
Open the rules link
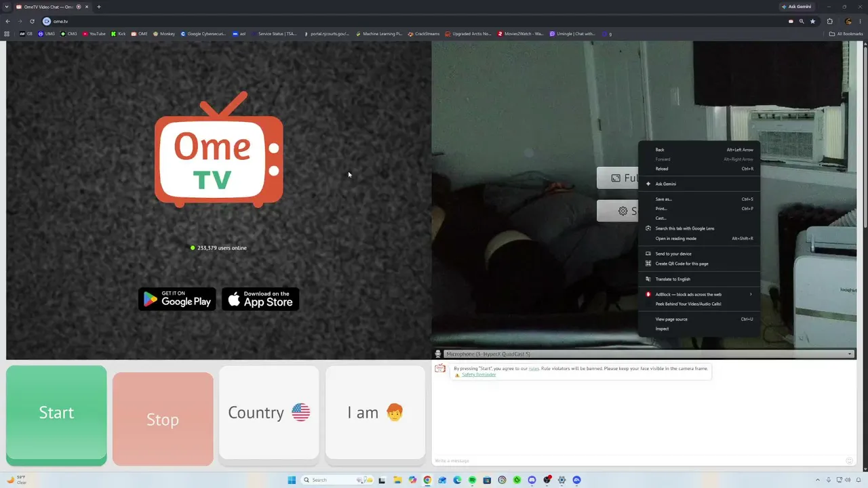pyautogui.click(x=534, y=369)
